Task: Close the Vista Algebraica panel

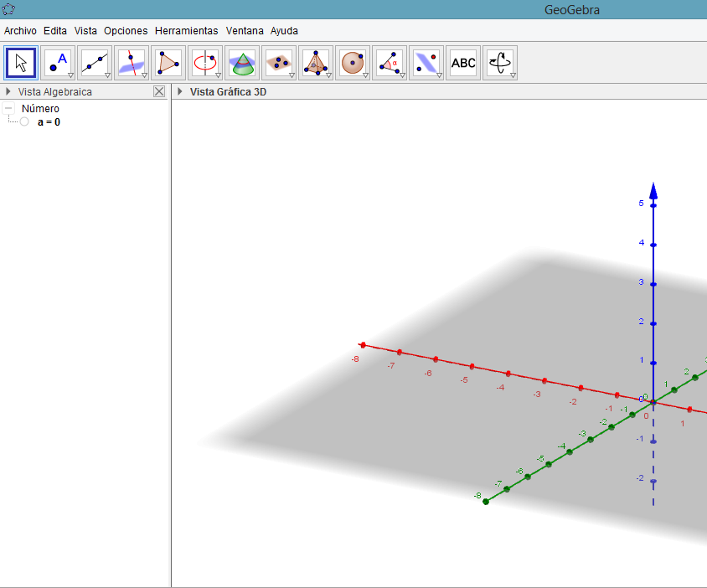Action: point(159,92)
